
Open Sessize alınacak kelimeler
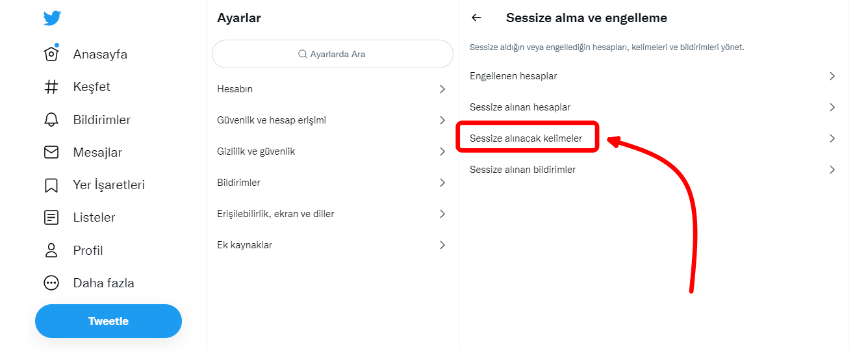526,138
